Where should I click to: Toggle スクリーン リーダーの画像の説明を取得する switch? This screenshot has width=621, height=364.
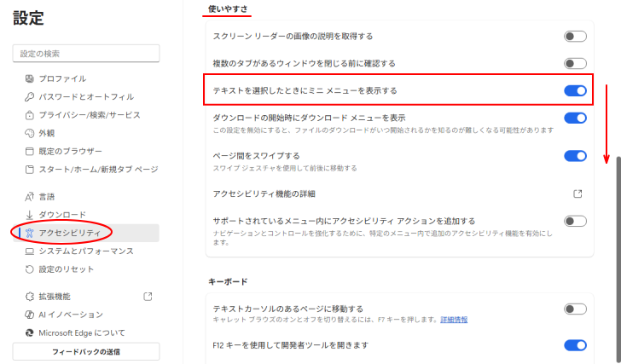point(575,37)
